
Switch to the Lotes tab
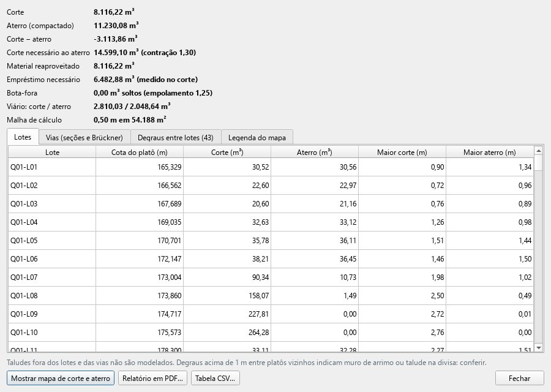(23, 137)
